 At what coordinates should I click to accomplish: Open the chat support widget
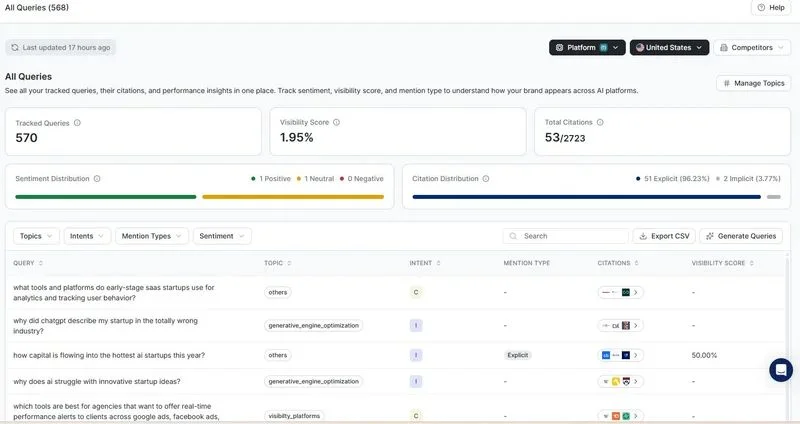coord(781,370)
